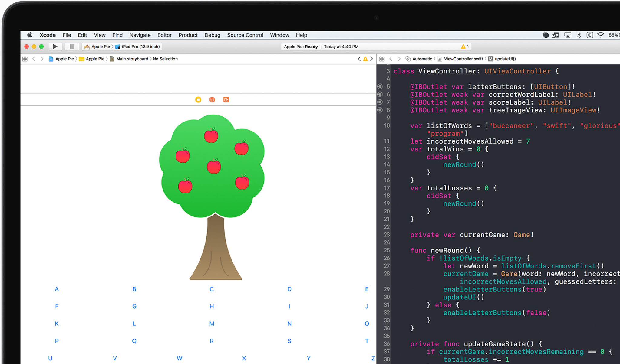Click the yellow badge showing 1 warning
Screen dimensions: 620x364
pos(464,47)
